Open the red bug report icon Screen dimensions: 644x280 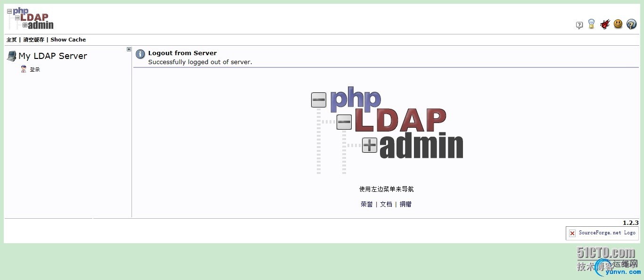[x=605, y=24]
